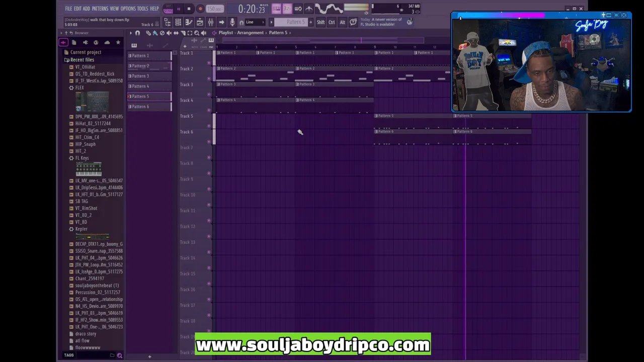Select Pattern 6 in the picker
The image size is (644, 362).
click(149, 107)
